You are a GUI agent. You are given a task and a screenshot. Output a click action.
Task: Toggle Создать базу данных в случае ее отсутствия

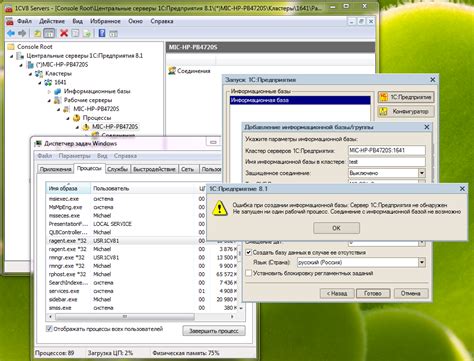point(249,252)
